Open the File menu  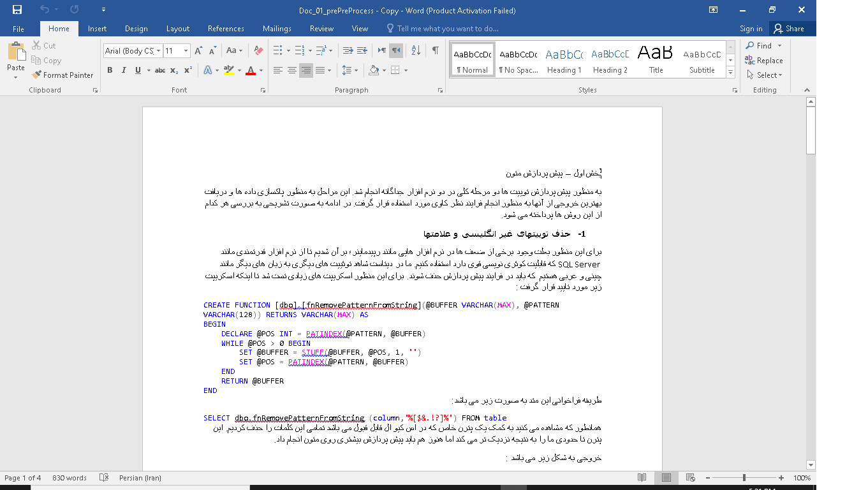coord(18,29)
